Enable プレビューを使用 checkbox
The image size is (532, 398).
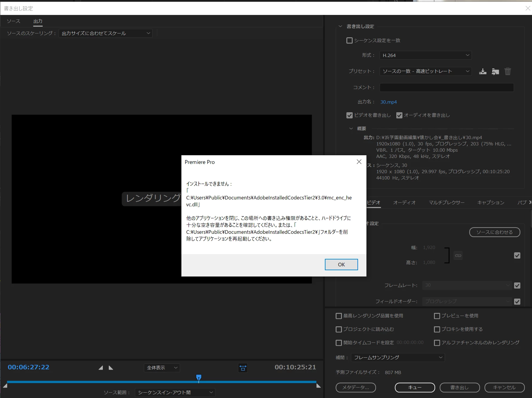coord(437,316)
